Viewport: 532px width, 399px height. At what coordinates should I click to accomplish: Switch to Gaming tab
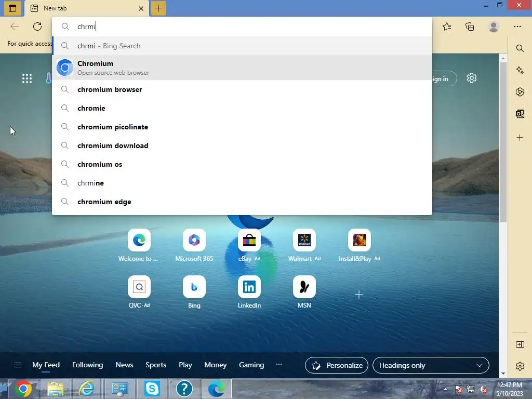[251, 365]
